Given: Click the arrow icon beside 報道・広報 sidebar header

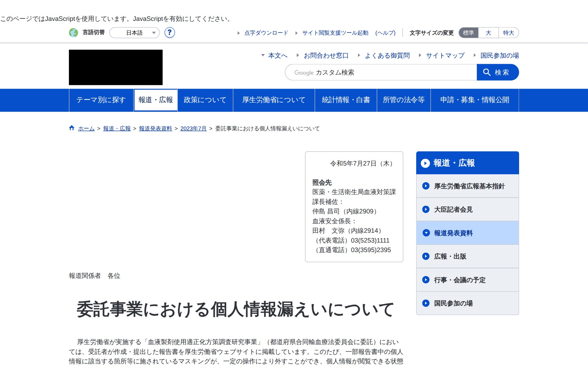Looking at the screenshot, I should (425, 163).
